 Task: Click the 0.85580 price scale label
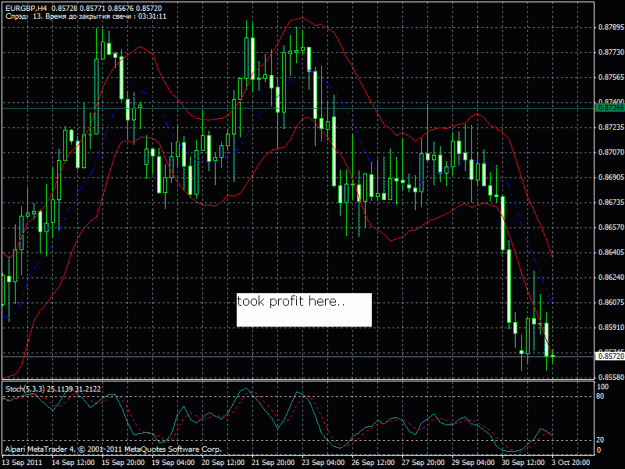pyautogui.click(x=611, y=377)
